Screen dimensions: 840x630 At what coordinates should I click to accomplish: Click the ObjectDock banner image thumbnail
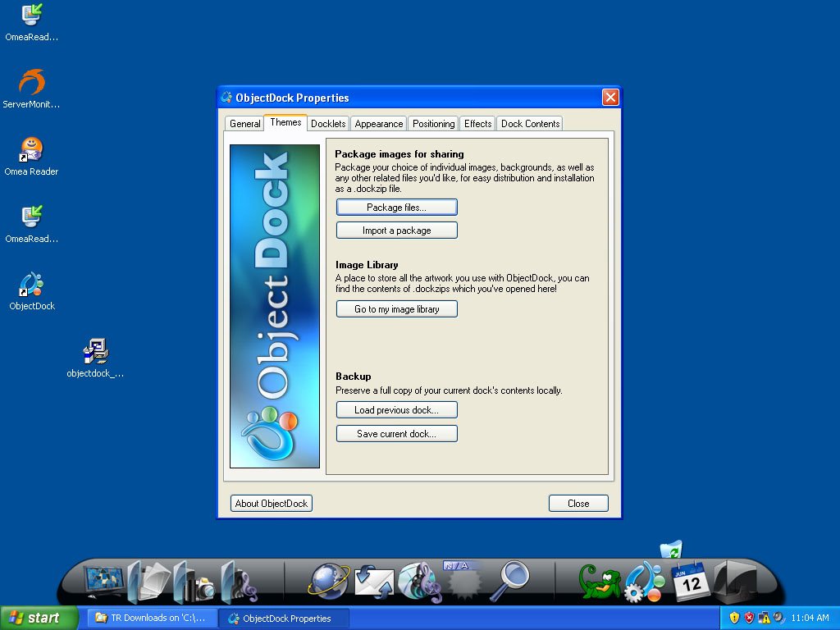[275, 306]
